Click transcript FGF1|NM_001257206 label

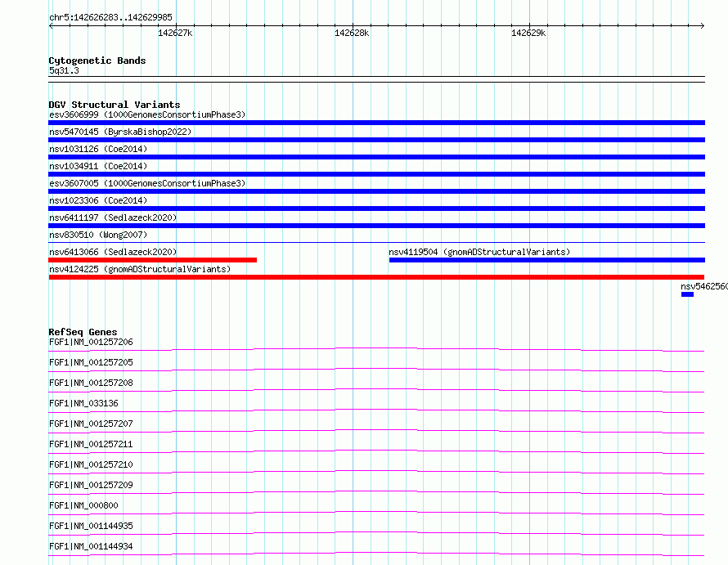click(91, 342)
